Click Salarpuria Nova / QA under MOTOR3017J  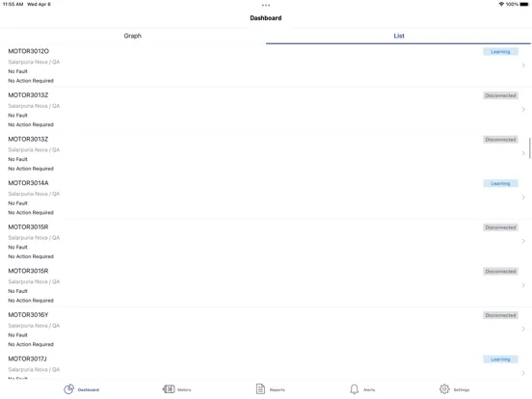point(34,369)
